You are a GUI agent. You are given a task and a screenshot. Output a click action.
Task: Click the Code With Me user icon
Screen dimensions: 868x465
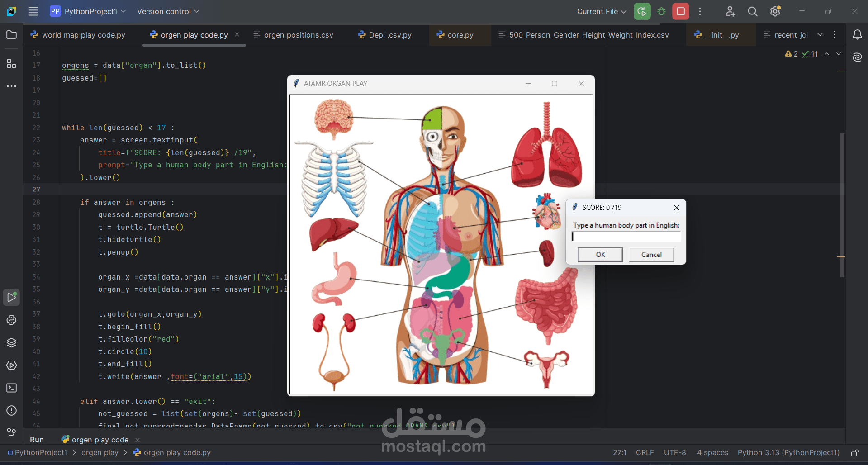[730, 11]
